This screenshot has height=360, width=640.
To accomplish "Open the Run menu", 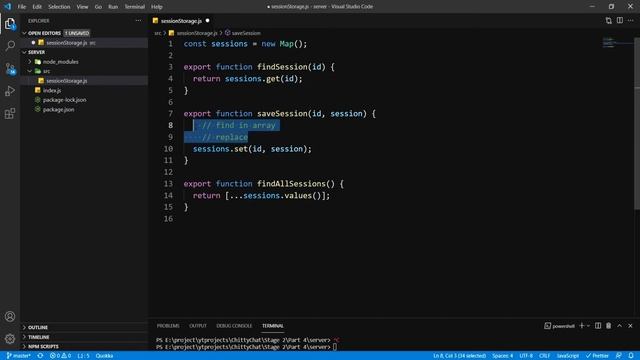I will tap(113, 7).
